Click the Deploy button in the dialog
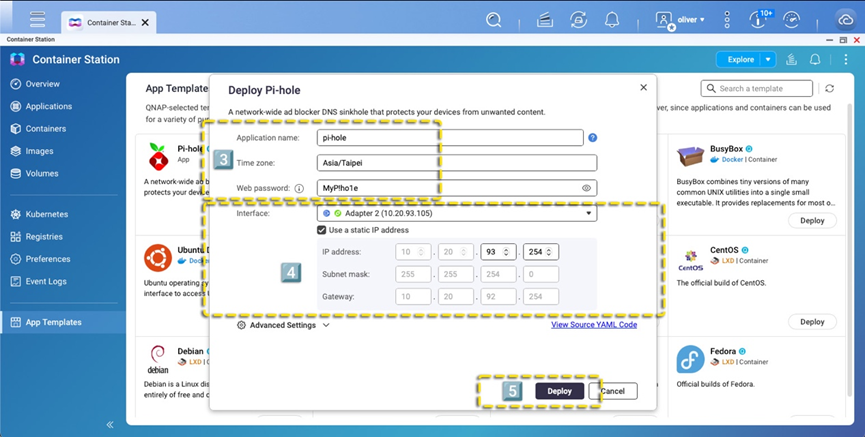The height and width of the screenshot is (437, 865). coord(559,391)
